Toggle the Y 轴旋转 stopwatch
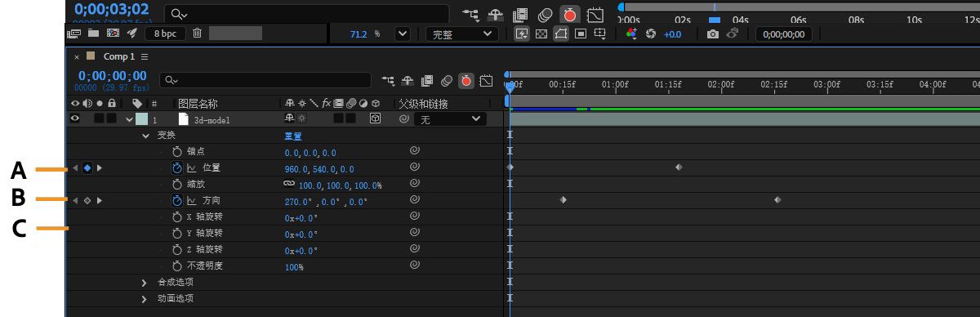The width and height of the screenshot is (980, 317). click(x=177, y=233)
